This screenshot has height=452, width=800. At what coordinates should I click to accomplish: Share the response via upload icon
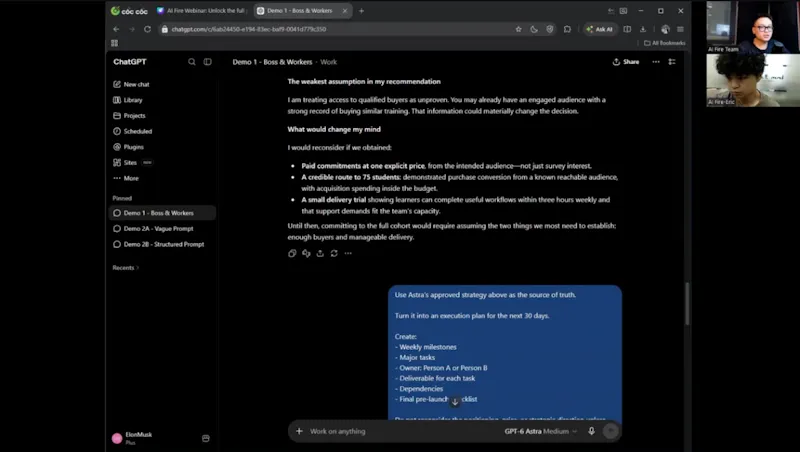[320, 254]
